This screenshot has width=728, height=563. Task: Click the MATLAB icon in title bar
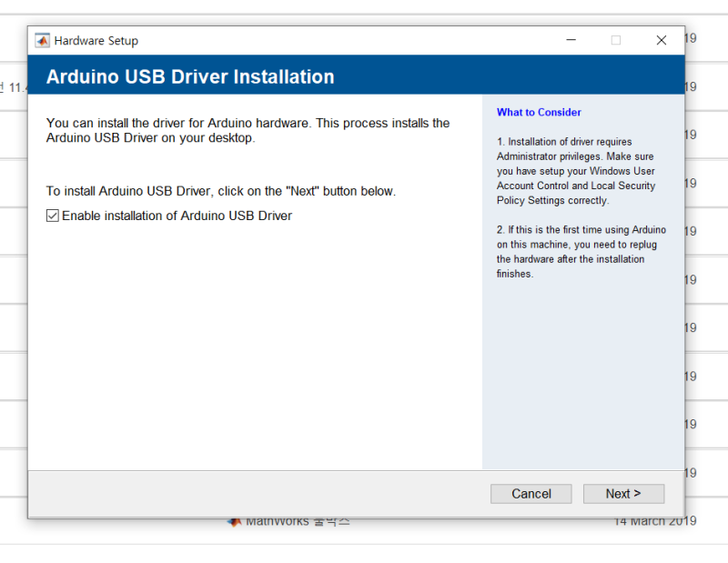[42, 41]
